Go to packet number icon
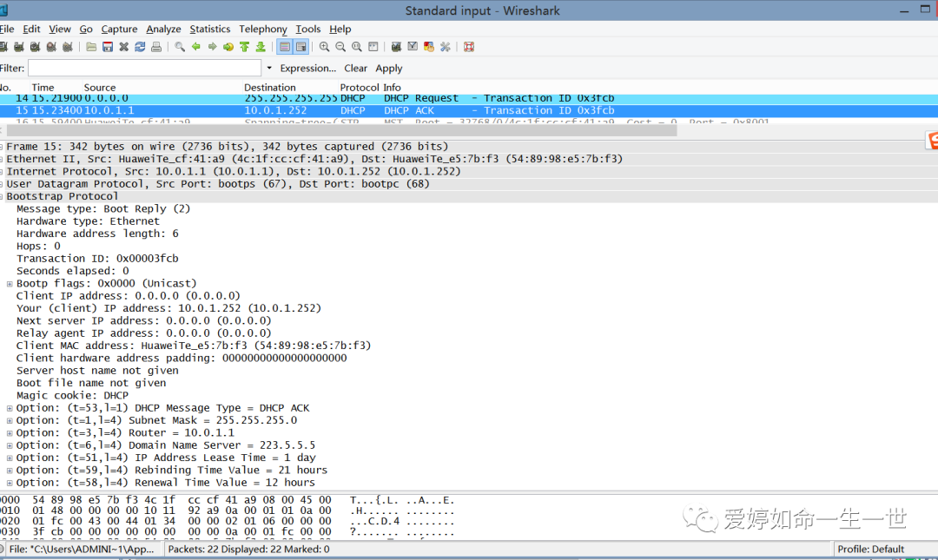Screen dimensions: 938x560 (x=228, y=47)
